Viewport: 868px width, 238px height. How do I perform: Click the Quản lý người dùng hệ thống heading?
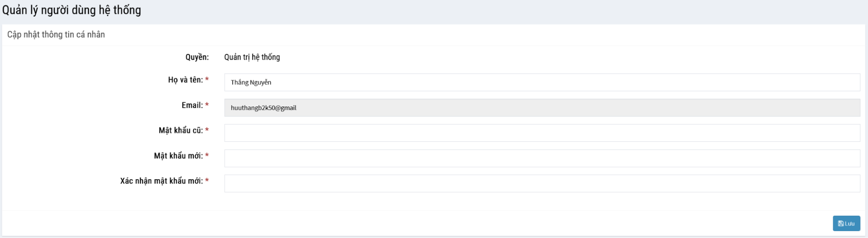pos(72,10)
